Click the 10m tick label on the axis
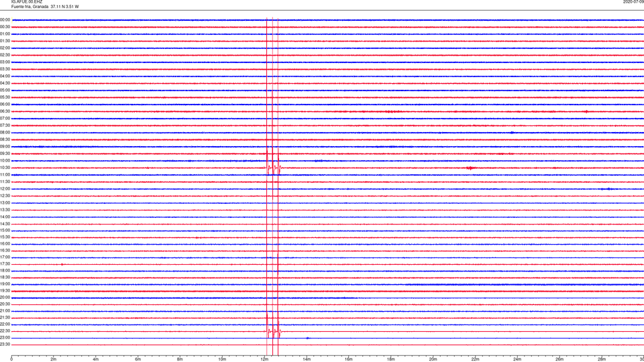The height and width of the screenshot is (362, 644). (222, 359)
